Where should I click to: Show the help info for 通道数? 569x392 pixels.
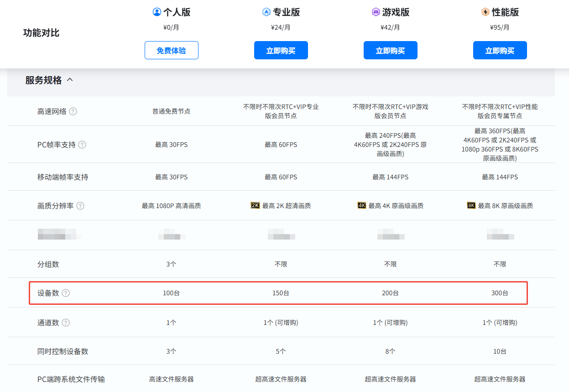[x=66, y=323]
